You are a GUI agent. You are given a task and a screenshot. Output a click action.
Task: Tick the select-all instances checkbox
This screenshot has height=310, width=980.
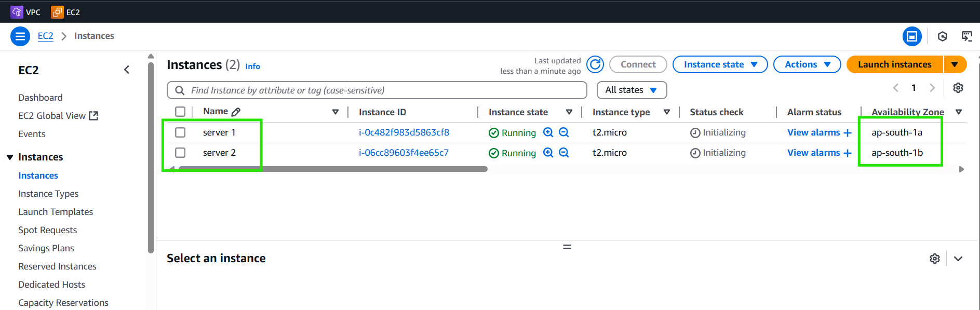click(x=180, y=112)
